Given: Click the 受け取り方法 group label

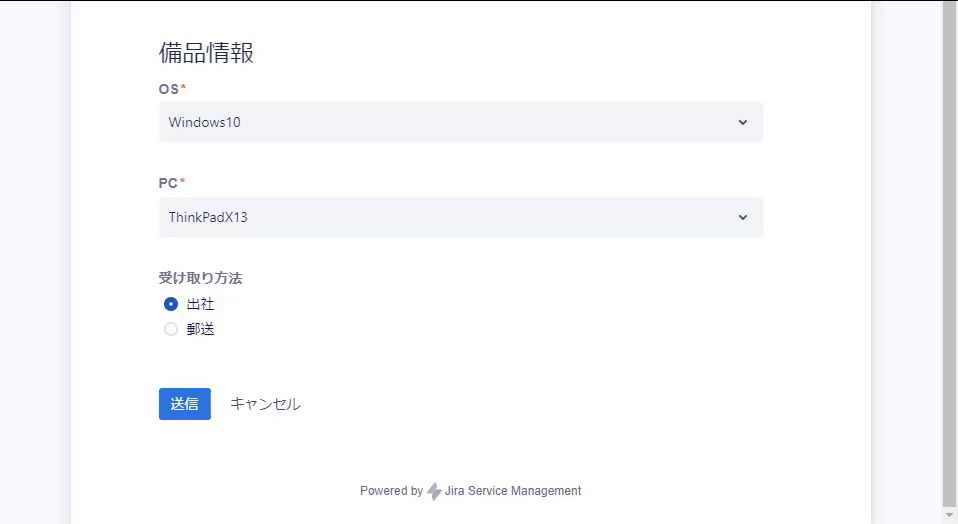Looking at the screenshot, I should [x=200, y=278].
